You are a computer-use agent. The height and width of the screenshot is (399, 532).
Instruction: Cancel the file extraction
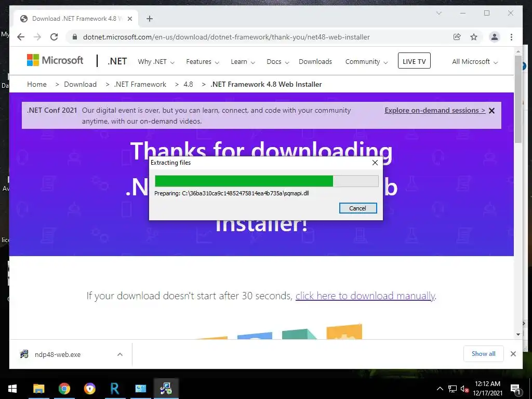357,208
